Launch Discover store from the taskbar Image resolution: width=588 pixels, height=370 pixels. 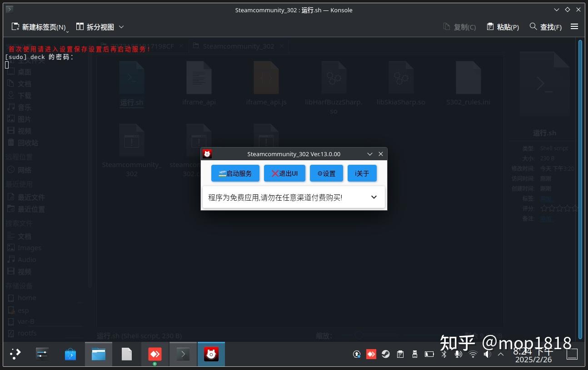point(70,354)
